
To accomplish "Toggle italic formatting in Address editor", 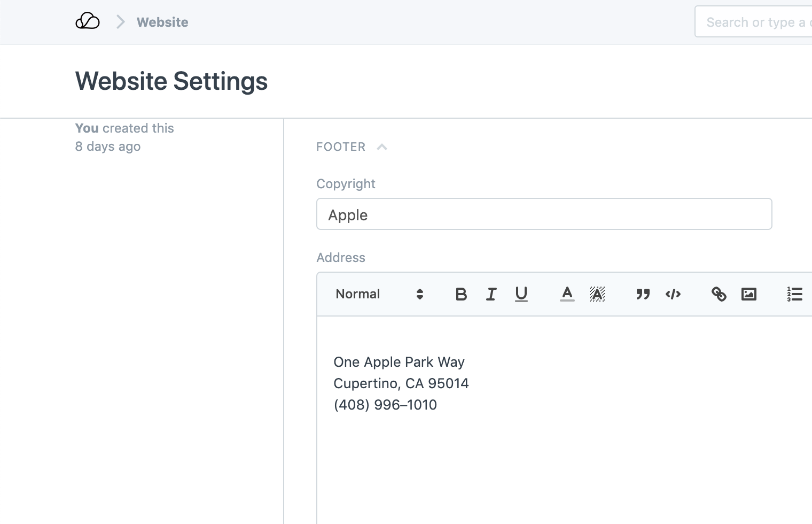I will 491,294.
